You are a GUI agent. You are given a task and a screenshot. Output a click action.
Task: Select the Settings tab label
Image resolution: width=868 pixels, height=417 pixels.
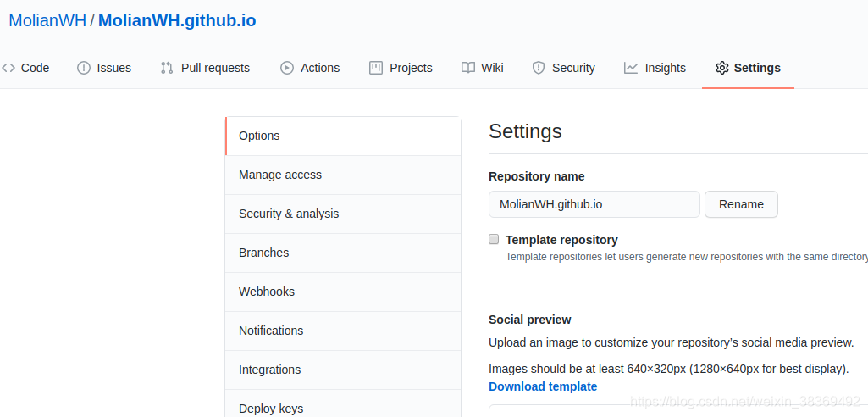coord(757,68)
